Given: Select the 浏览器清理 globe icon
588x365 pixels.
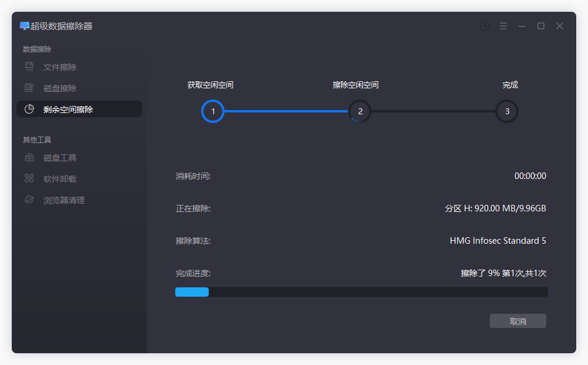Looking at the screenshot, I should [x=28, y=200].
